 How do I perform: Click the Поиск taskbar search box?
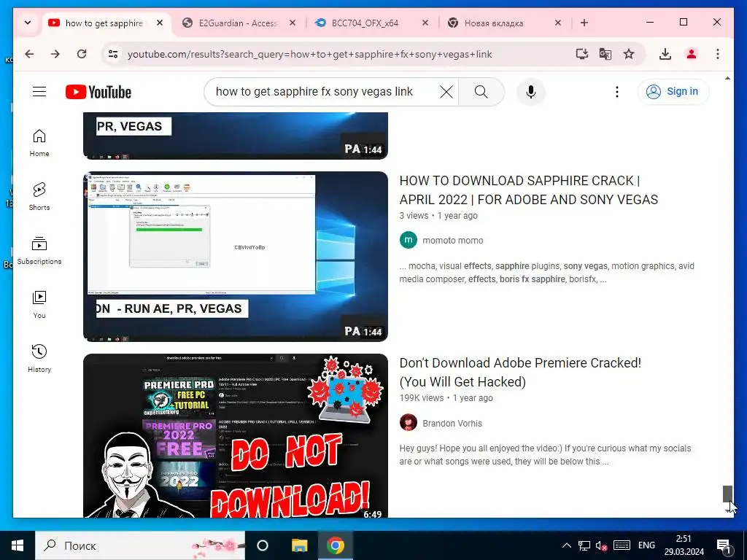pyautogui.click(x=140, y=545)
